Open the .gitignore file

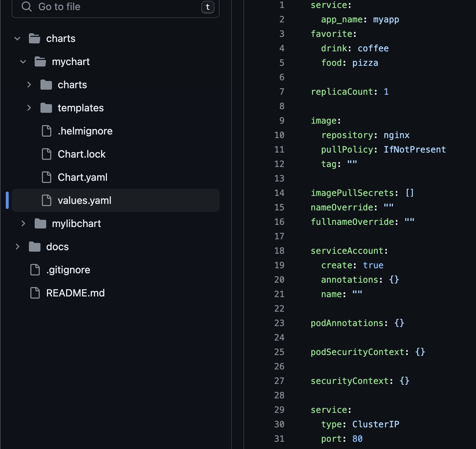point(68,270)
